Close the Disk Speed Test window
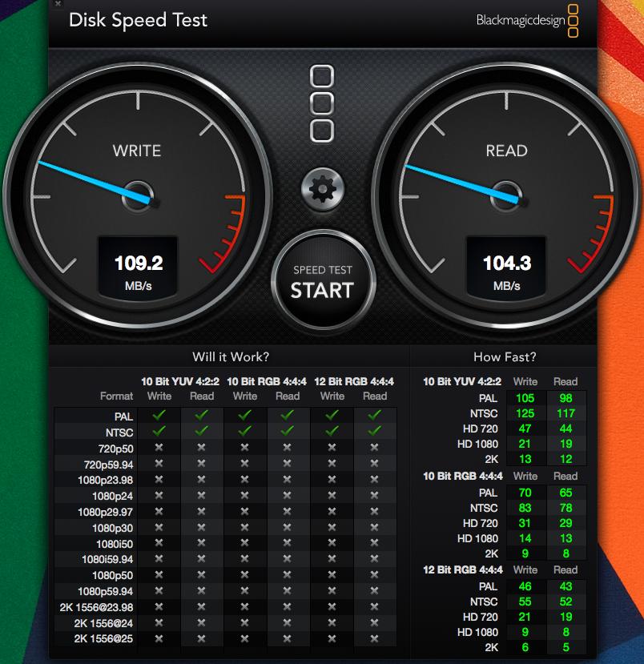Viewport: 644px width, 664px height. tap(58, 4)
